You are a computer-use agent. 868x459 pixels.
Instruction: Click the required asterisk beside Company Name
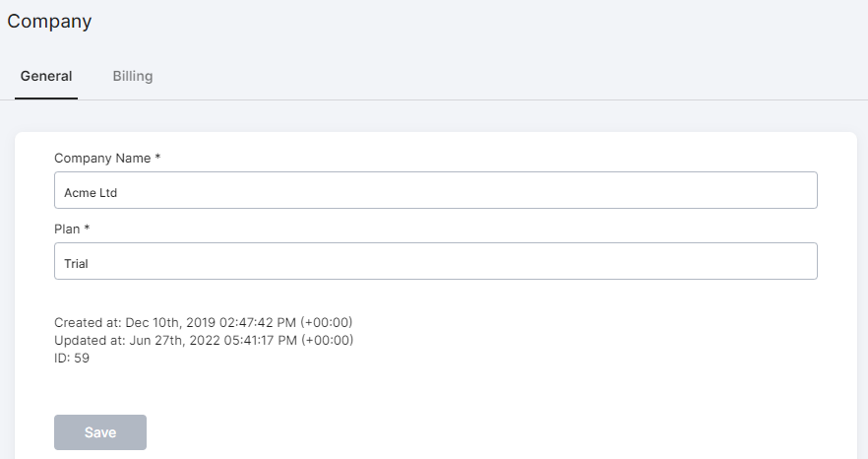click(157, 157)
